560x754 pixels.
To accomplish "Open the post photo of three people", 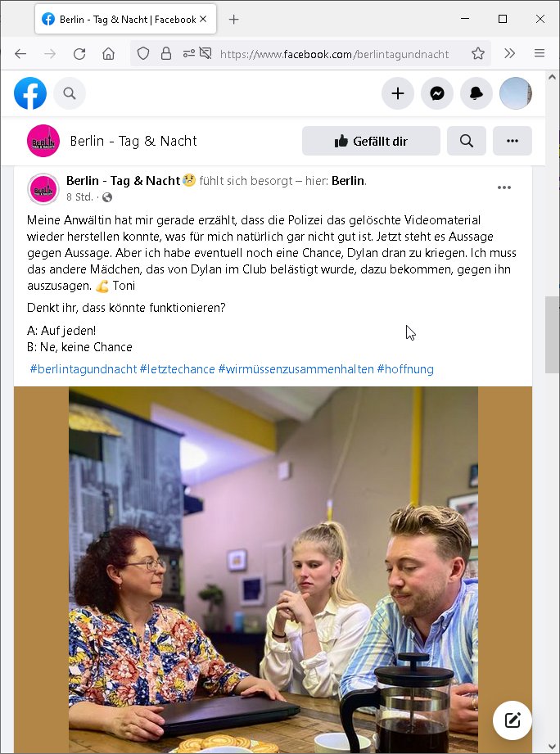I will tap(273, 569).
